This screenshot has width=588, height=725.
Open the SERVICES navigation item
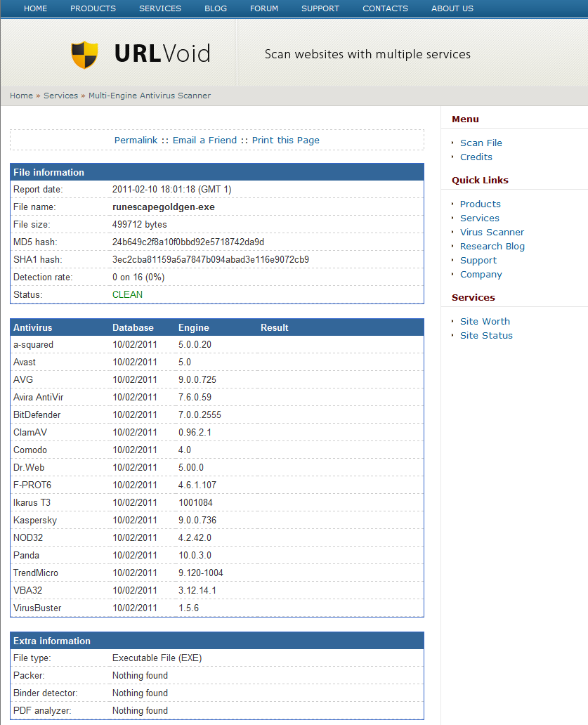tap(160, 8)
